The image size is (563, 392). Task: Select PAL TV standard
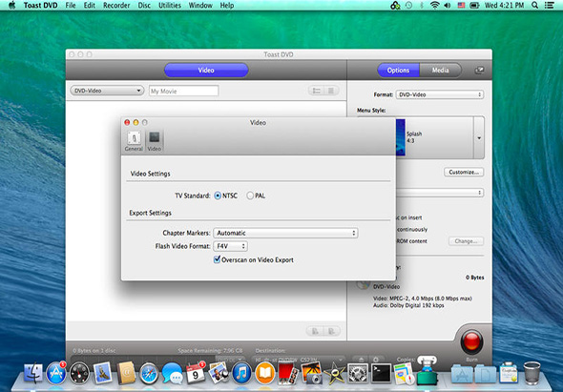pos(250,196)
